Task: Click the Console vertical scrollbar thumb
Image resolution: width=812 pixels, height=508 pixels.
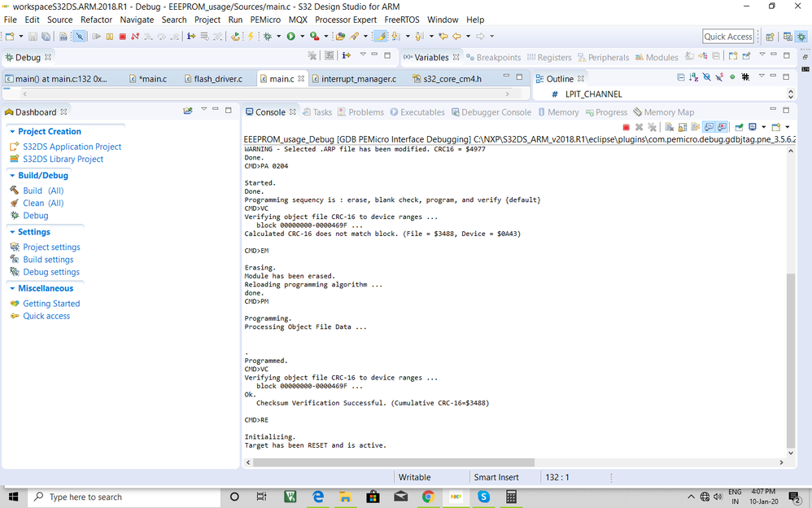Action: click(791, 361)
